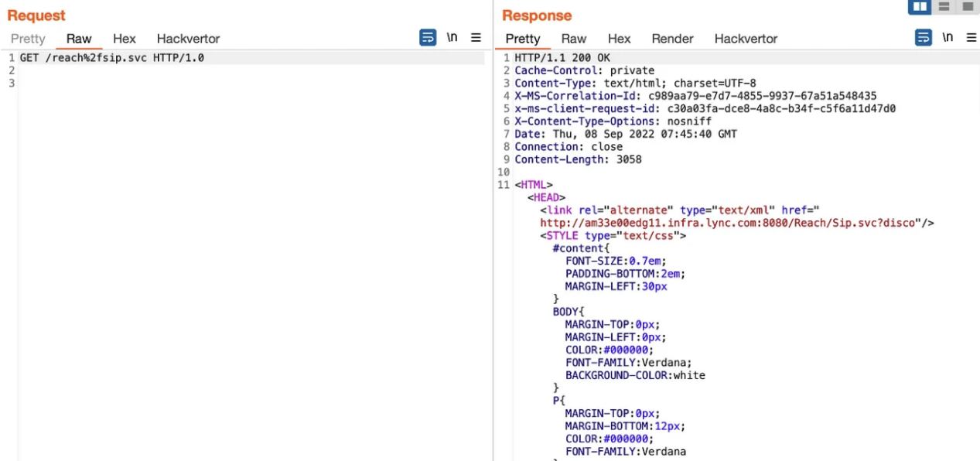Switch to the top-bottom split layout icon
The image size is (980, 461).
coord(944,7)
